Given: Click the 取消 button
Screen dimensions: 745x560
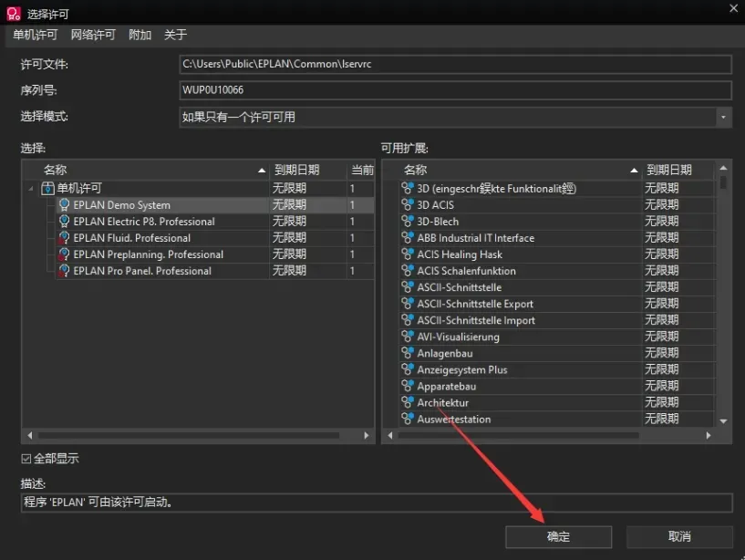Looking at the screenshot, I should point(679,536).
